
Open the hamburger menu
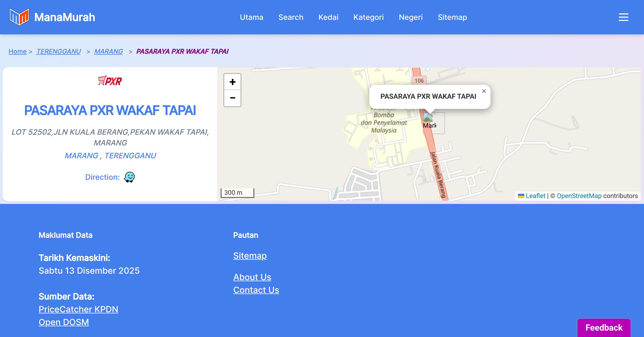click(x=623, y=17)
